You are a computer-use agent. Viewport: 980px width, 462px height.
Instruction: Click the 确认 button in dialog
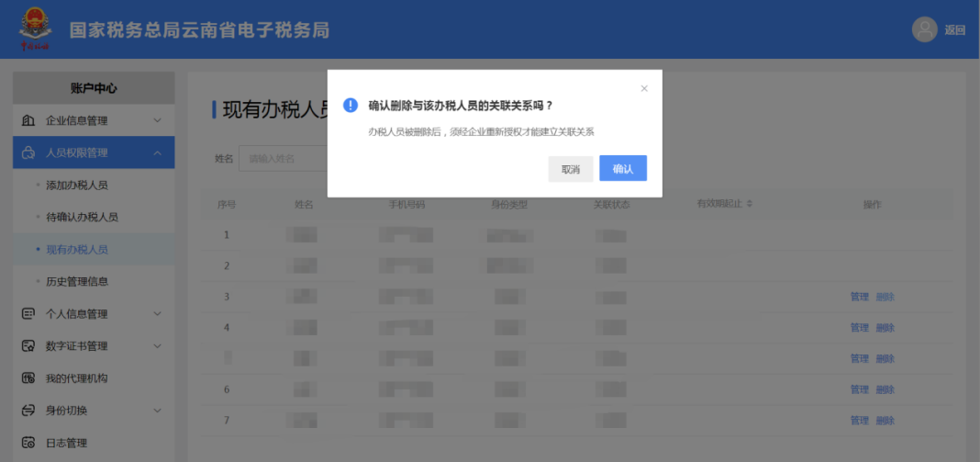623,169
